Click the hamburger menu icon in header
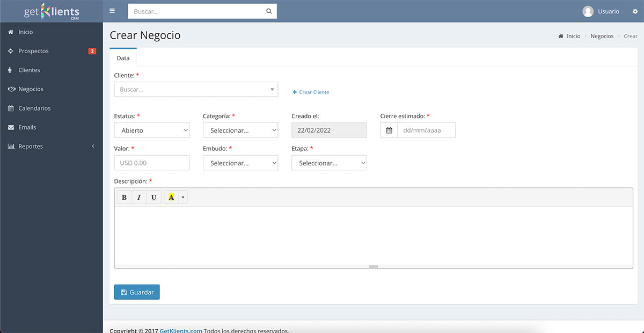Screen dimensions: 644x333 point(112,11)
